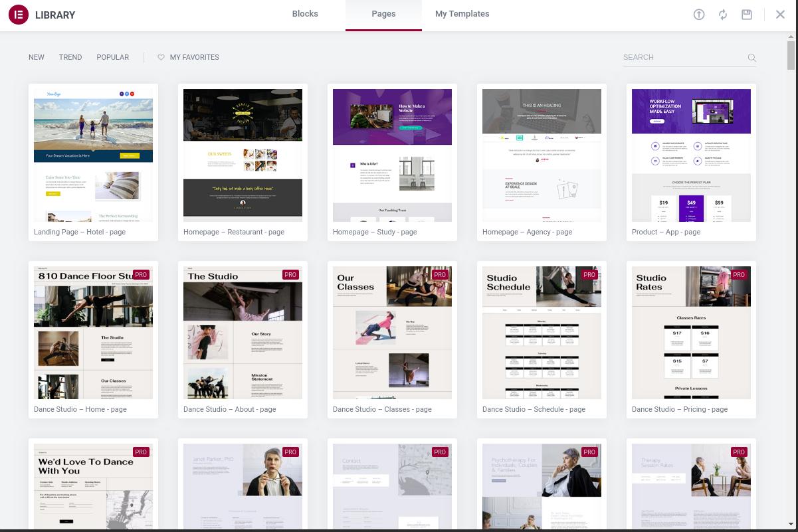Focus the SEARCH input field
This screenshot has height=532, width=798.
pyautogui.click(x=683, y=58)
